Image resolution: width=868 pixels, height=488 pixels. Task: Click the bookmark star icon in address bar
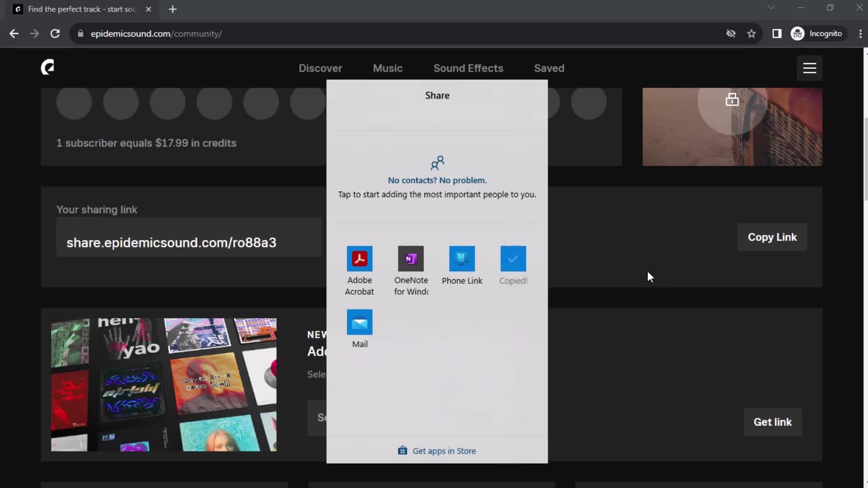(x=752, y=33)
